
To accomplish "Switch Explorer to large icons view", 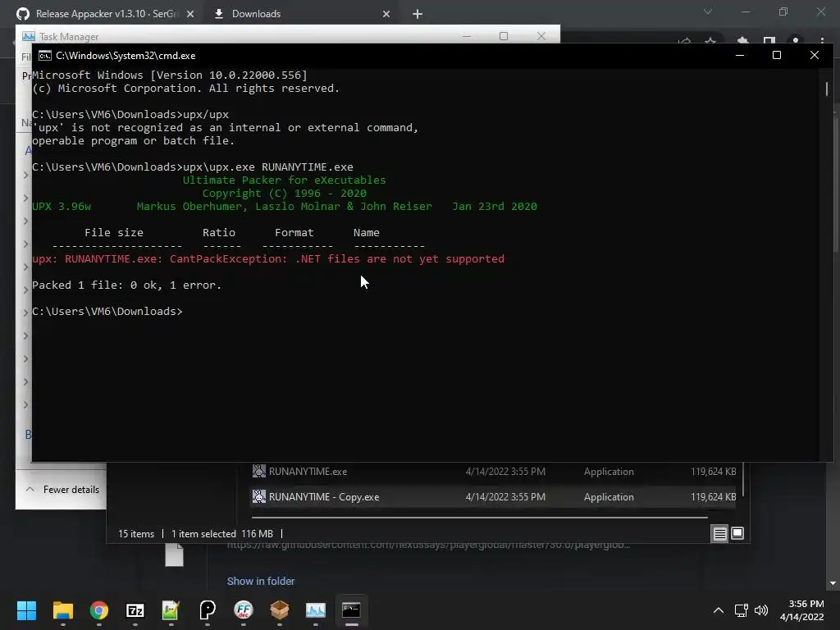I will click(737, 533).
